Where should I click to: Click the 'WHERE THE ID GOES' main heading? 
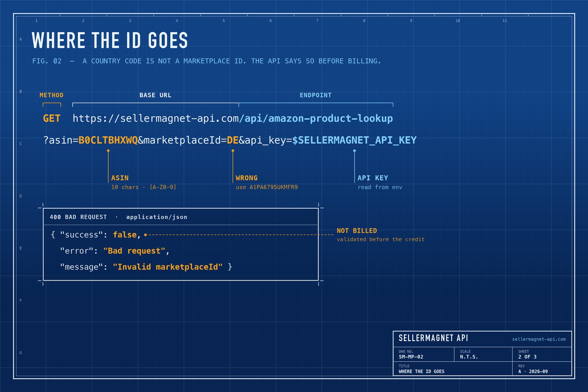click(x=110, y=41)
